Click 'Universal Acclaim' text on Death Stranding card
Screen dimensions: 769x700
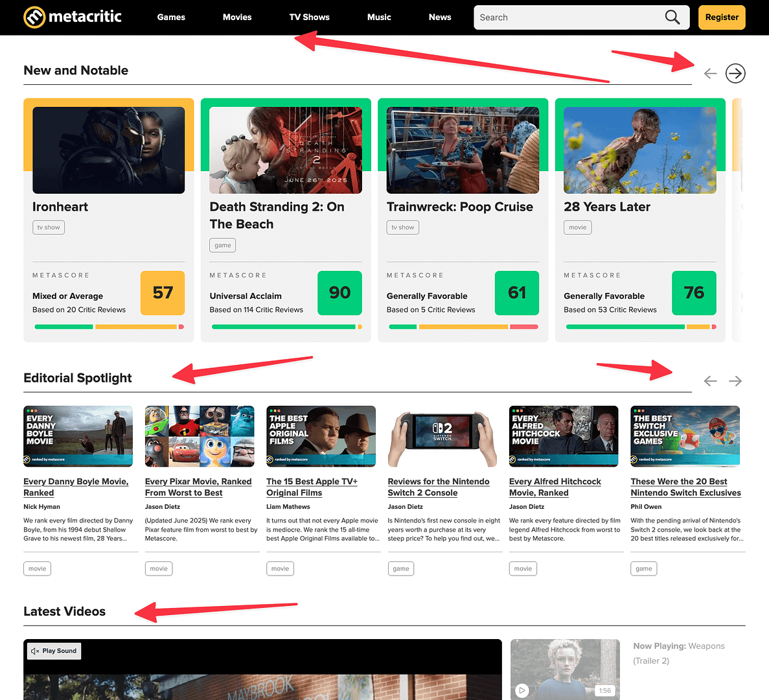[x=246, y=296]
